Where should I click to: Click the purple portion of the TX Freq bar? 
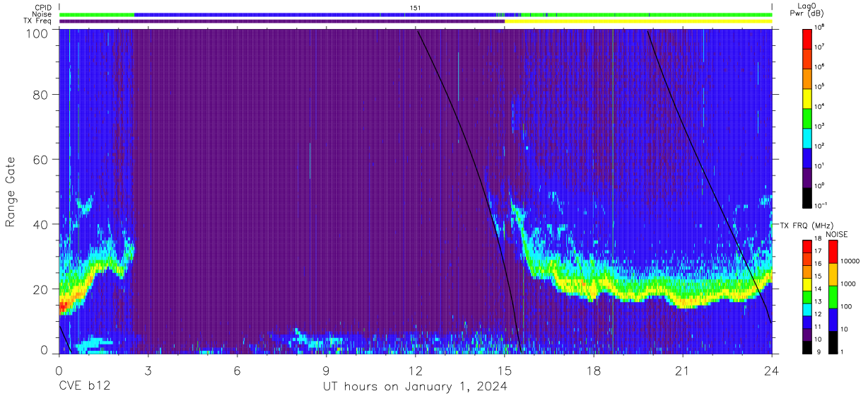pyautogui.click(x=282, y=21)
